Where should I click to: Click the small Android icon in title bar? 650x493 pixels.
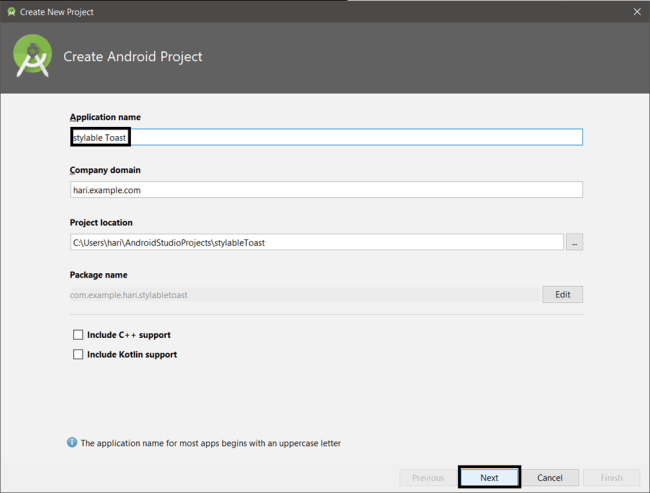pyautogui.click(x=11, y=11)
